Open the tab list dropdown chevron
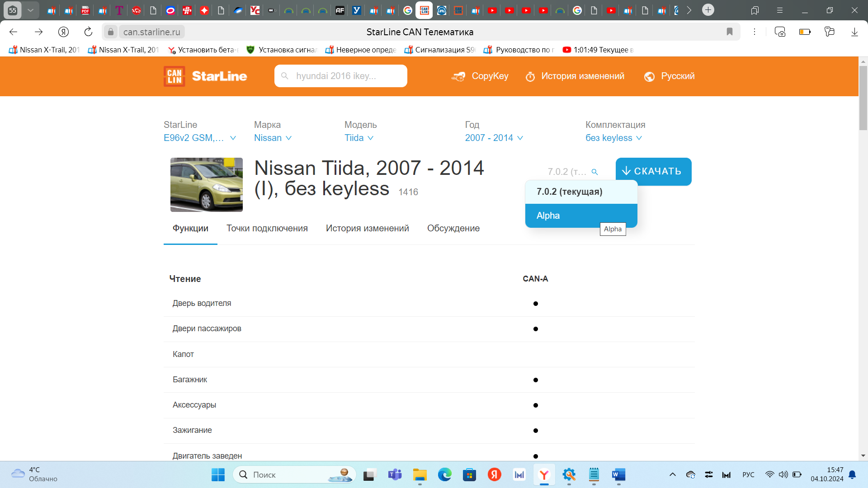This screenshot has height=488, width=868. [30, 10]
